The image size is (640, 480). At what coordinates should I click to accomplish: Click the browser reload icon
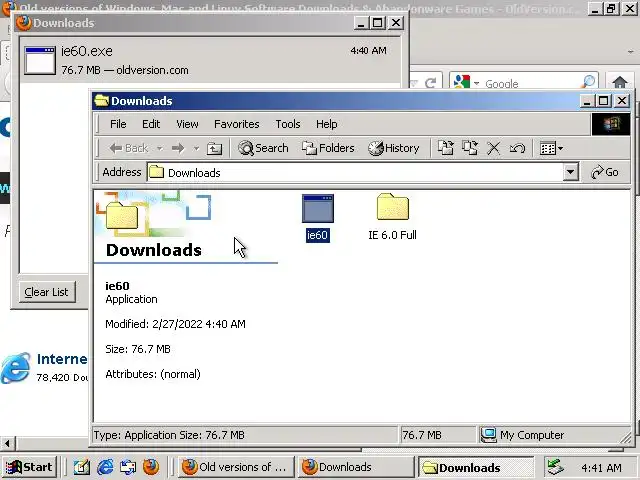(430, 83)
